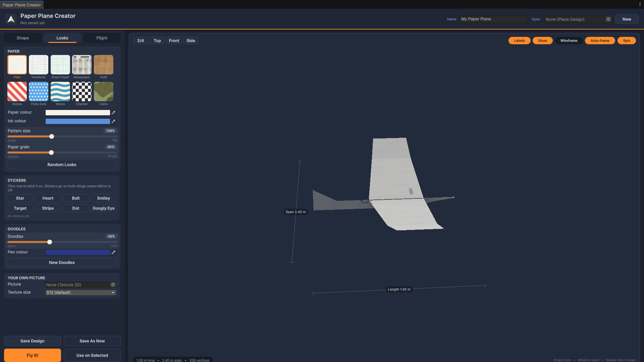Screen dimensions: 644x362
Task: Choose the Stripes pattern
Action: 17,92
